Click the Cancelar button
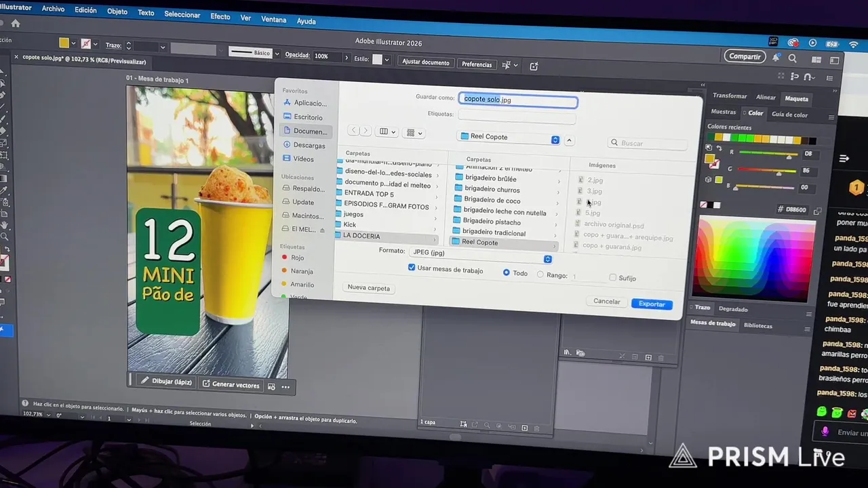868x488 pixels. tap(606, 302)
